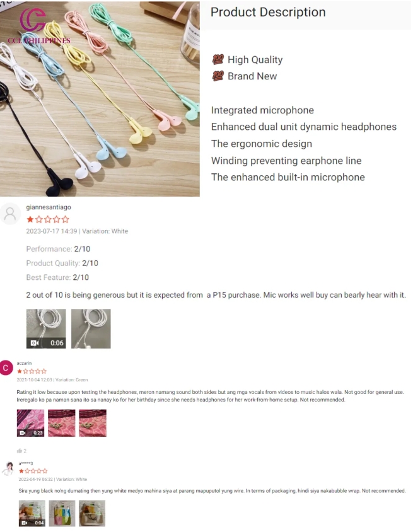The image size is (413, 532).
Task: View aczarin's second pink fabric photo
Action: [x=61, y=423]
